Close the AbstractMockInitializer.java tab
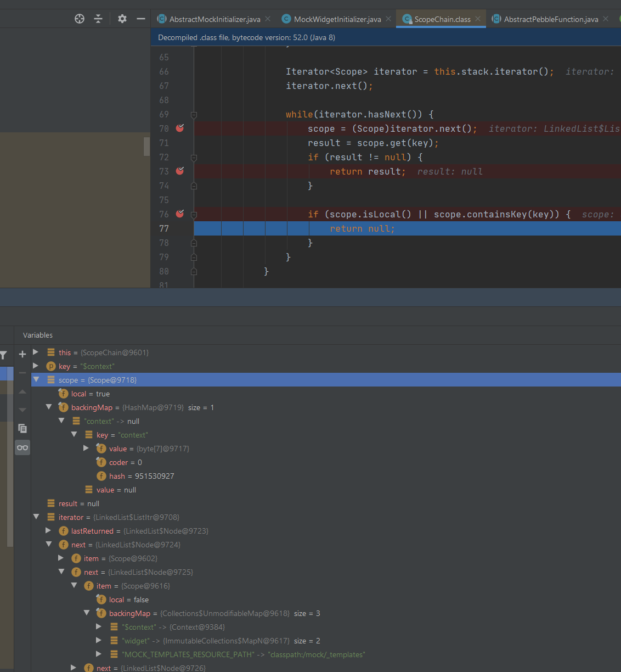 tap(268, 19)
